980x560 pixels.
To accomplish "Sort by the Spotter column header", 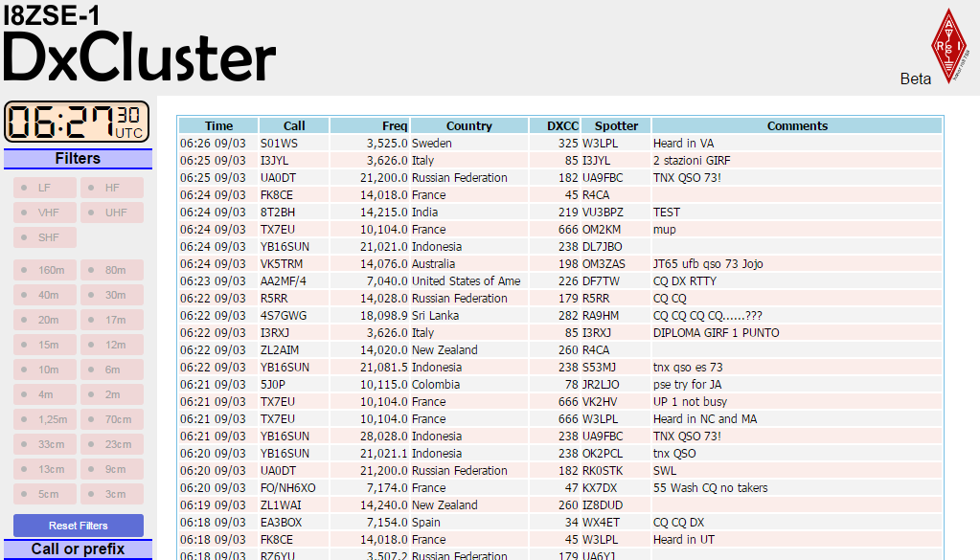I will 616,125.
